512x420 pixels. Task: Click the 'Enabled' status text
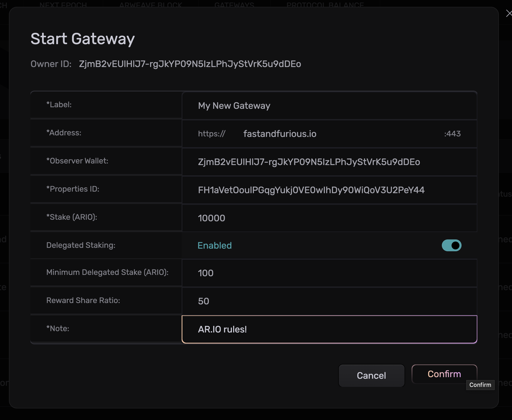pyautogui.click(x=214, y=245)
